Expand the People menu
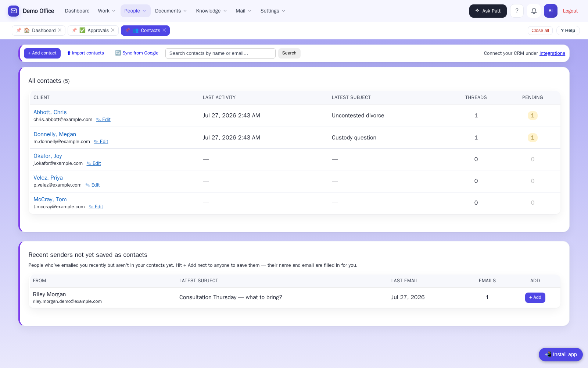The height and width of the screenshot is (368, 588). click(x=135, y=11)
